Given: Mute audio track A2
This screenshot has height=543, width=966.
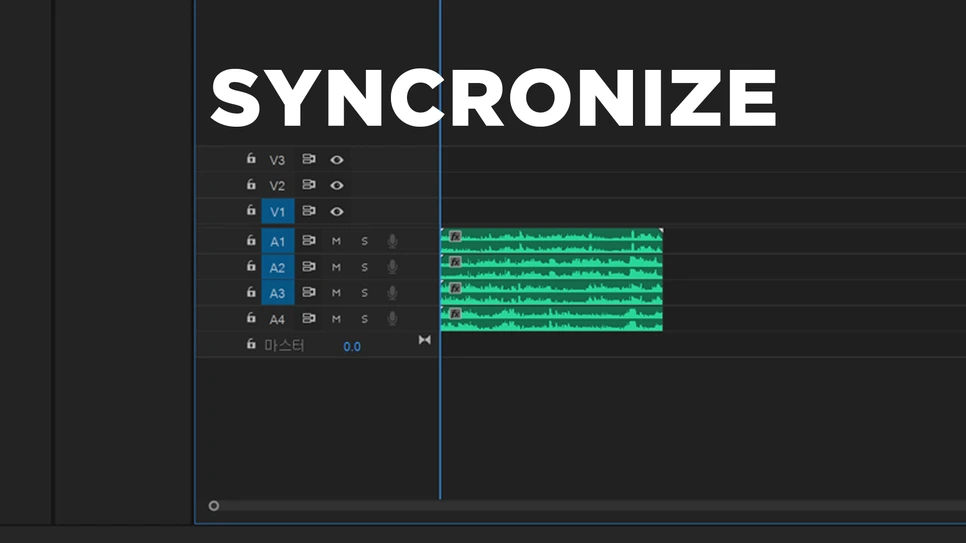Looking at the screenshot, I should pyautogui.click(x=336, y=267).
